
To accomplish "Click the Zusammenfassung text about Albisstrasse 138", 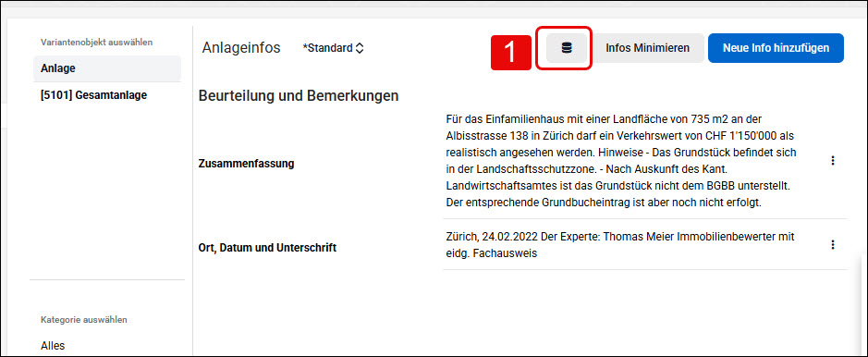I will 621,161.
